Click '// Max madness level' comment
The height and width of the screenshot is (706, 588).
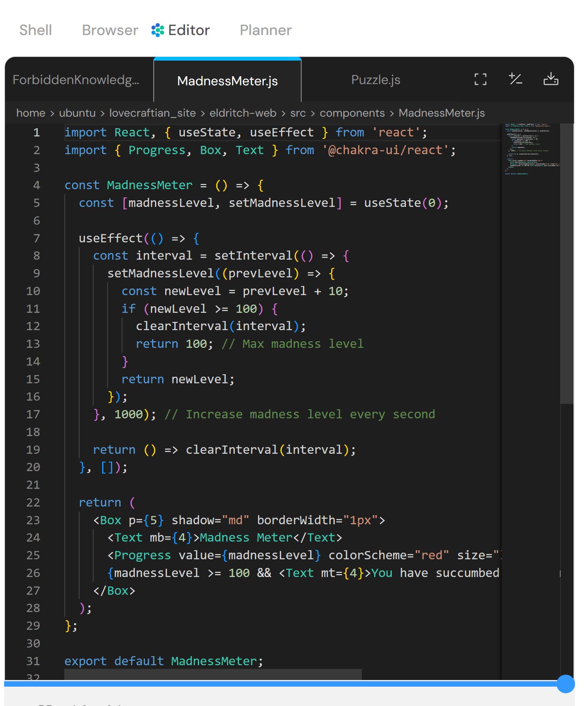[x=293, y=344]
